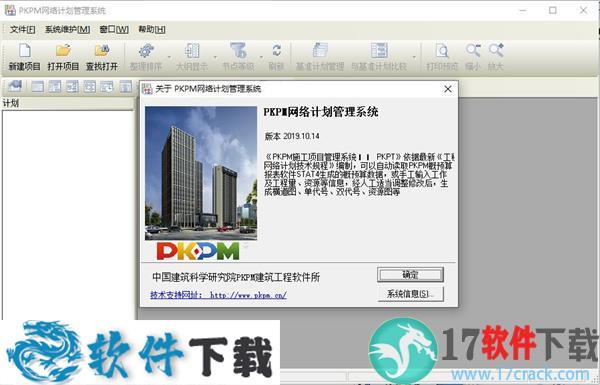Maximize the PKPM main window
Screen dimensions: 600x385
(x=553, y=10)
